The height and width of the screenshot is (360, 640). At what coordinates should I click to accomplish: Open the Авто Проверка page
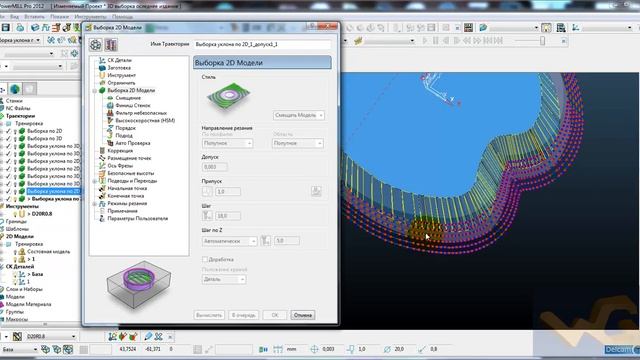coord(133,143)
